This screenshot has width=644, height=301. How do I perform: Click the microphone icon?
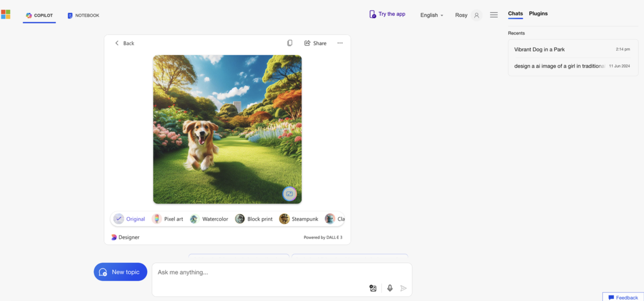pos(390,288)
